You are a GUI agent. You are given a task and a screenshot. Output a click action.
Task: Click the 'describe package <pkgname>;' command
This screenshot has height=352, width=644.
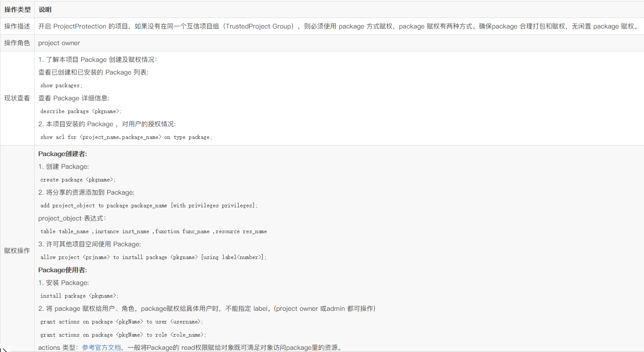[81, 111]
